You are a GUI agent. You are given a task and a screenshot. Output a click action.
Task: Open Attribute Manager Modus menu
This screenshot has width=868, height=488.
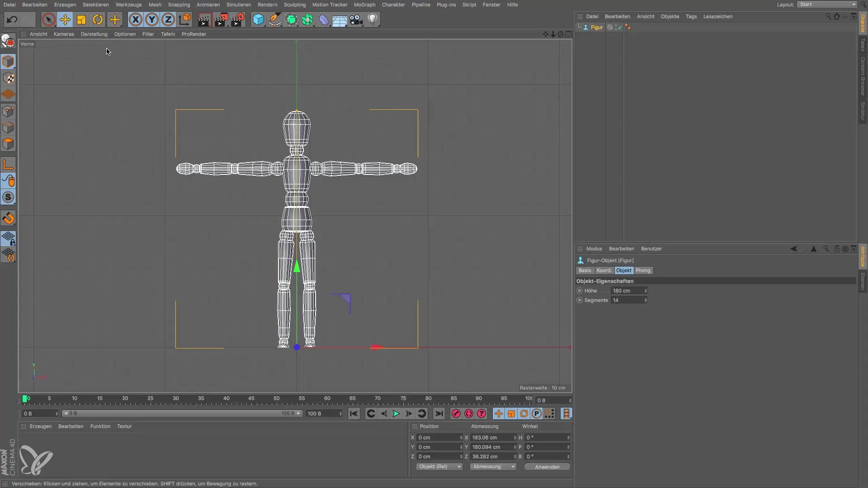(x=594, y=249)
